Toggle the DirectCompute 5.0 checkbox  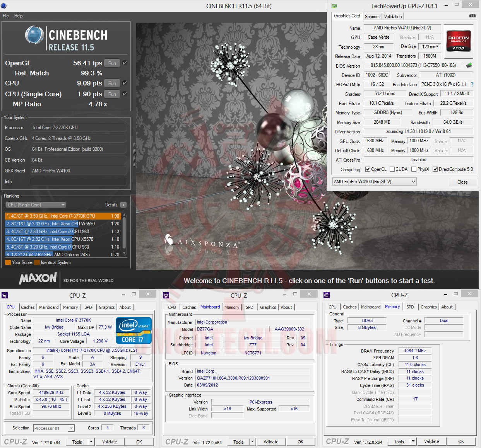point(435,169)
